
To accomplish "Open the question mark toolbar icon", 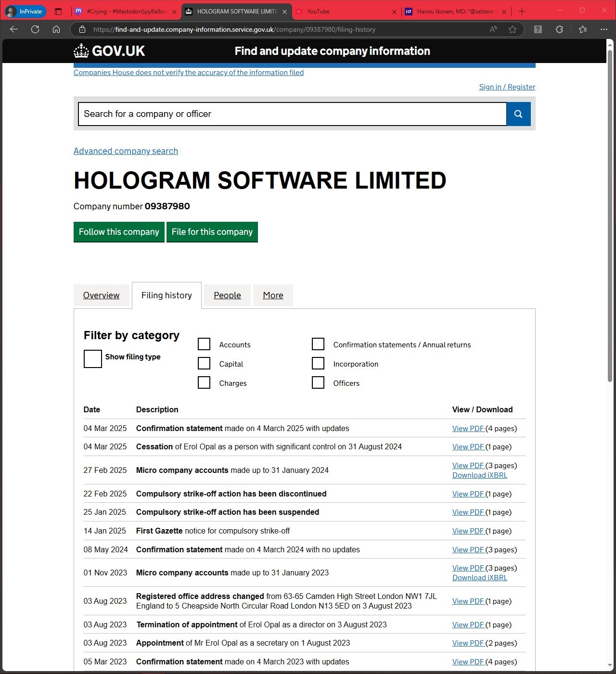I will [538, 29].
